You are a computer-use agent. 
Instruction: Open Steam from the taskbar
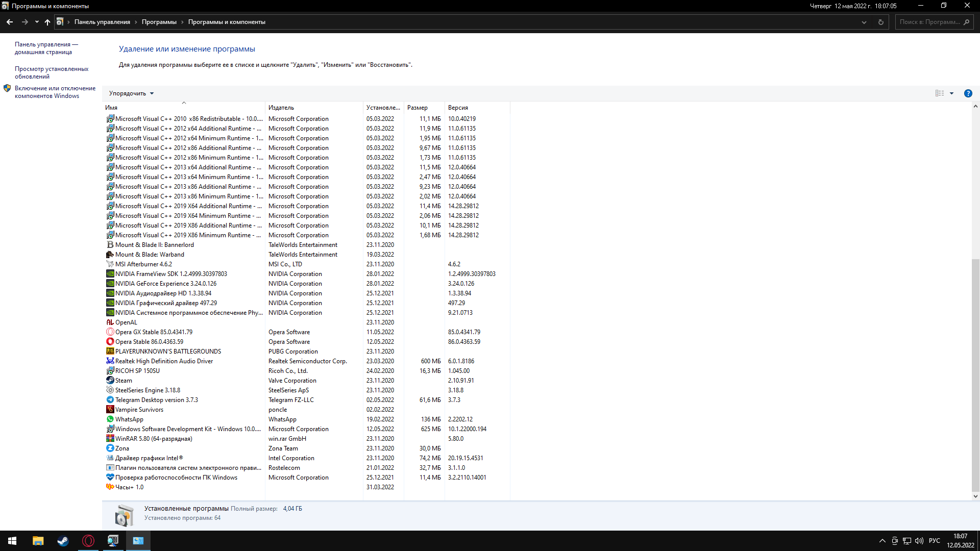coord(63,541)
